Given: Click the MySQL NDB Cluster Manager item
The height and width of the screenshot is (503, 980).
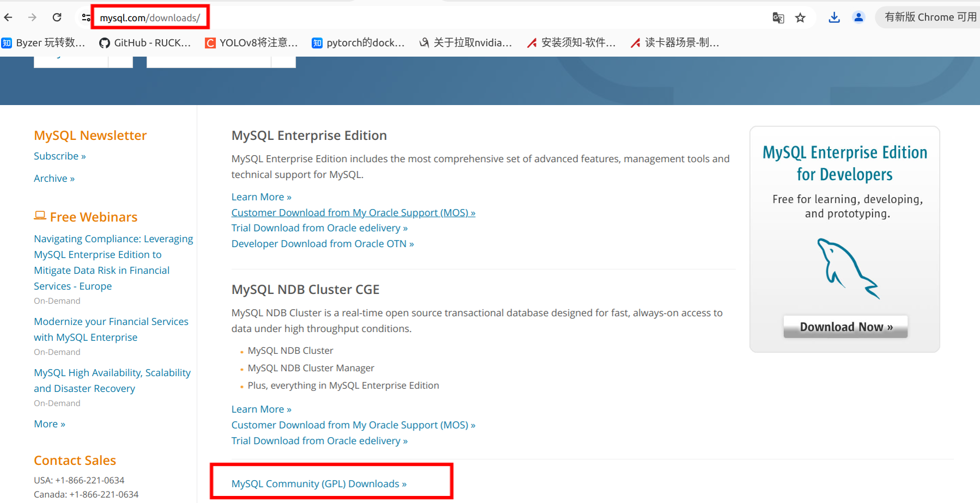Looking at the screenshot, I should coord(311,368).
